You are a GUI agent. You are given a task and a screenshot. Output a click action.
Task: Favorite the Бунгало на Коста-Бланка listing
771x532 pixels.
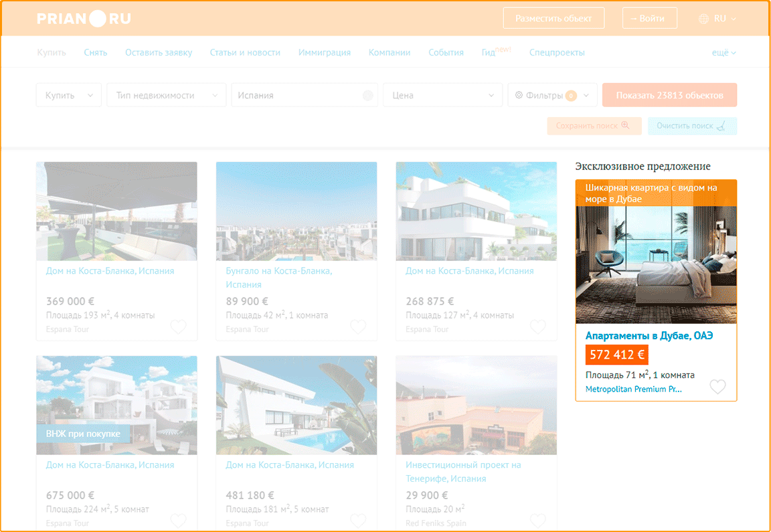[358, 327]
